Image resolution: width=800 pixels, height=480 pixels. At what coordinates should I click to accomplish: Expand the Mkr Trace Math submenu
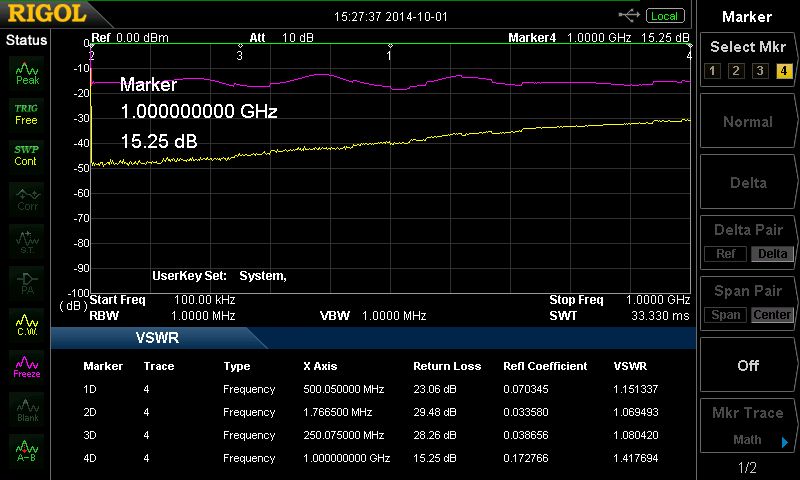748,426
